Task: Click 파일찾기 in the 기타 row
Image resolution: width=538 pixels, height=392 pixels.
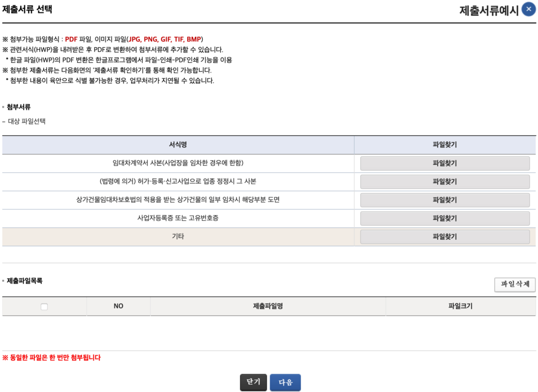Action: (x=444, y=237)
